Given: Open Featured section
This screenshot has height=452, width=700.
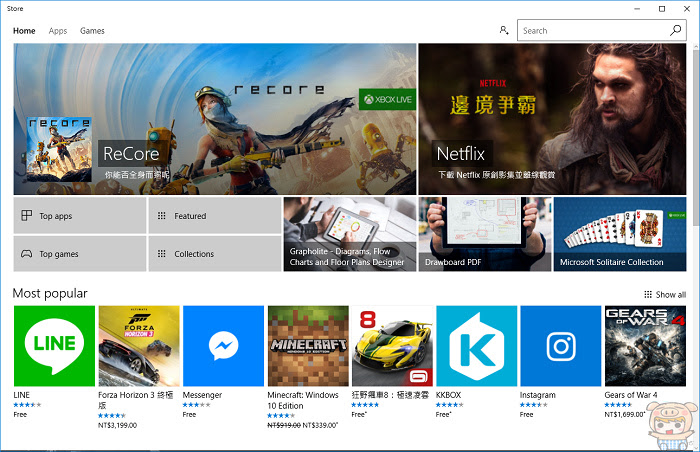Looking at the screenshot, I should click(215, 216).
